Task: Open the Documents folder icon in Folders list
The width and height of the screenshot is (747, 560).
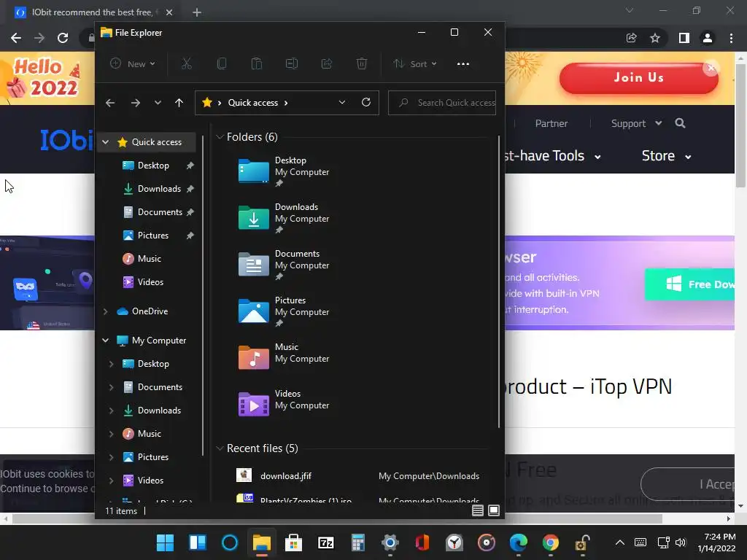Action: 253,265
